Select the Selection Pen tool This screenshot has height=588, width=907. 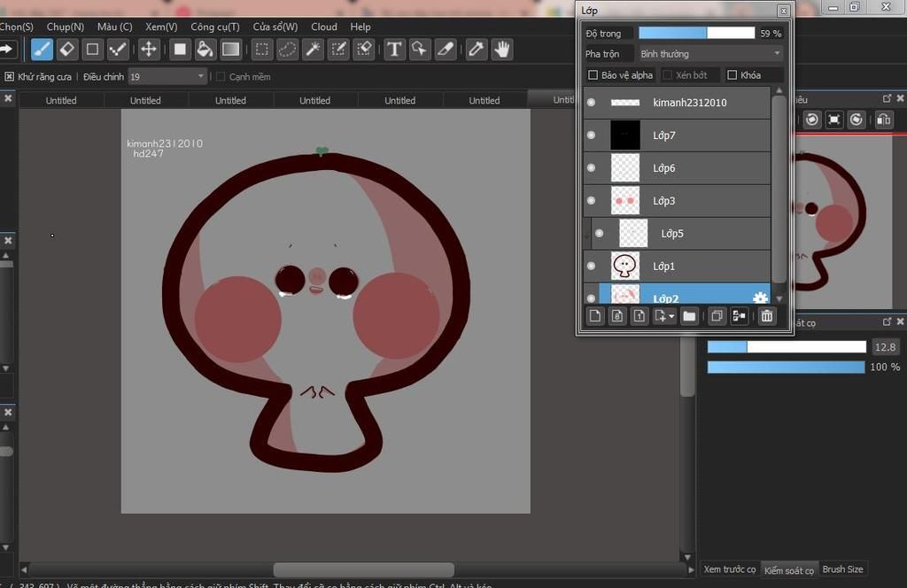[337, 50]
